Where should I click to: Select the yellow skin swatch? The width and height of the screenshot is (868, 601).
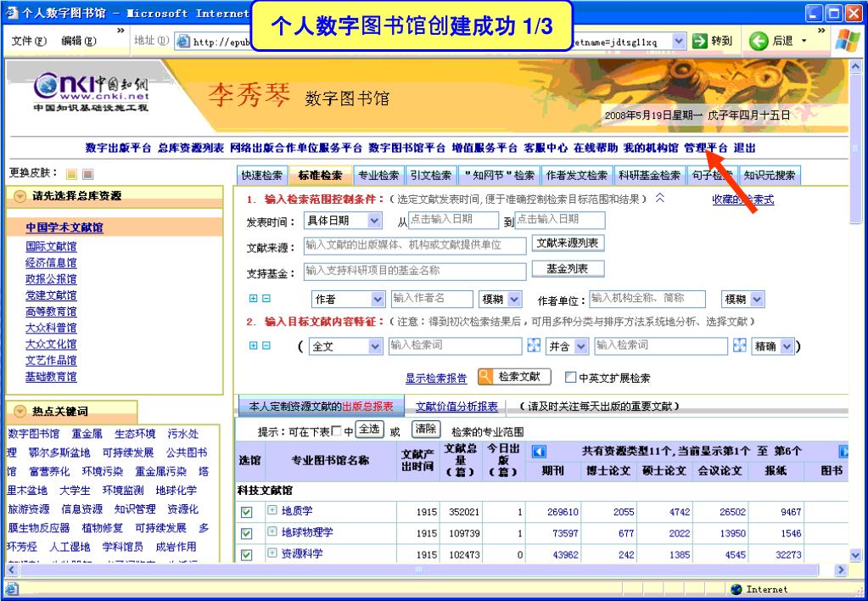pyautogui.click(x=71, y=175)
